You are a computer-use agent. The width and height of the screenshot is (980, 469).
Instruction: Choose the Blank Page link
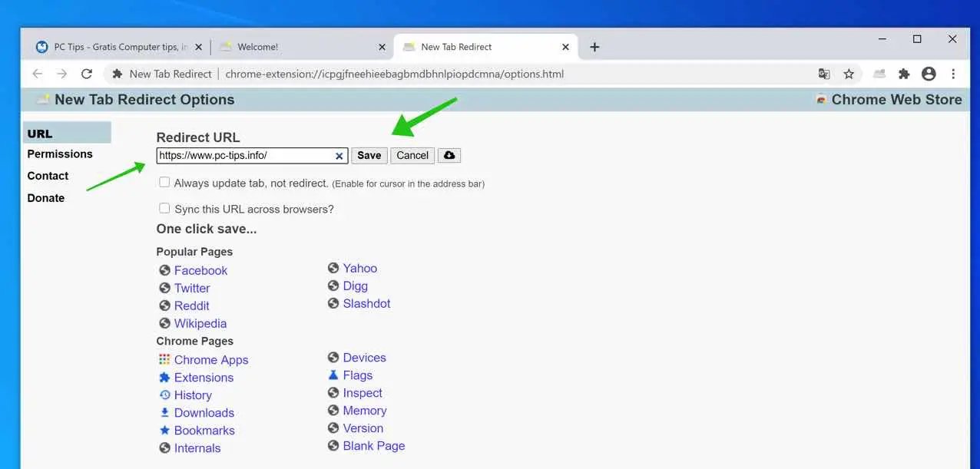coord(374,445)
